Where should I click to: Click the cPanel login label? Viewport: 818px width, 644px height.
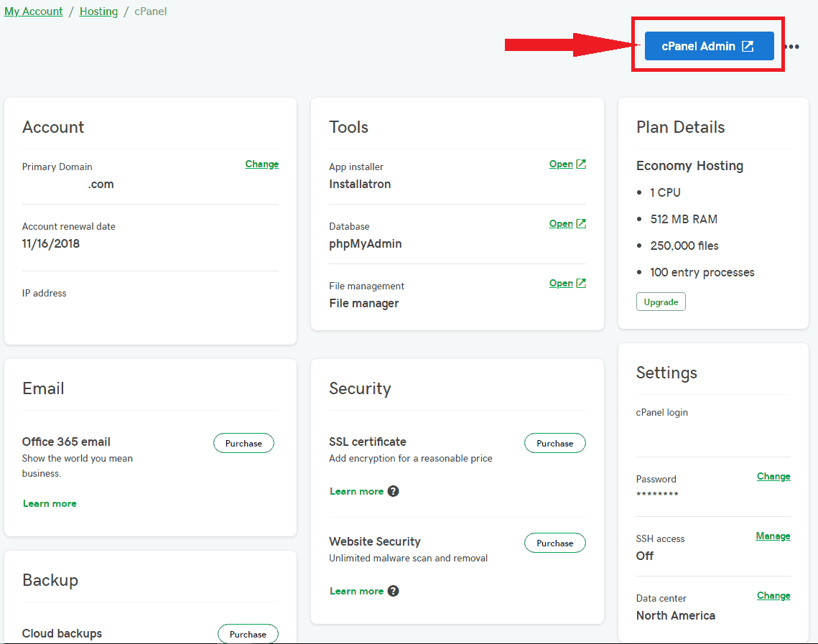(662, 413)
